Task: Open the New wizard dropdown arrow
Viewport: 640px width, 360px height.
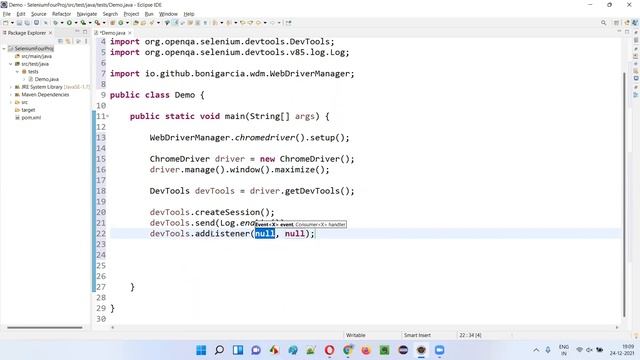Action: click(12, 23)
